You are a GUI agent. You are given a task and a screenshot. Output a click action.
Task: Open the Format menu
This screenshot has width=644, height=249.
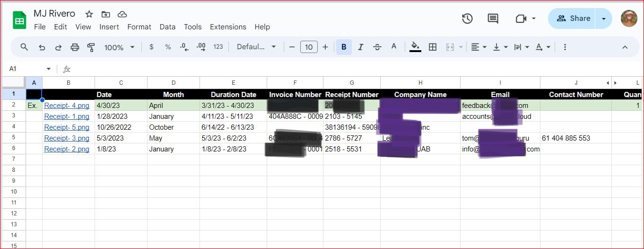click(x=139, y=27)
